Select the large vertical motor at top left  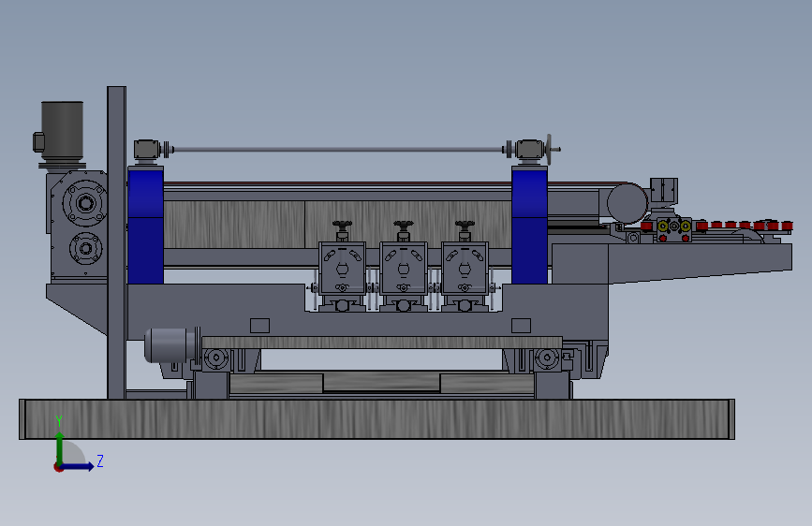(x=62, y=130)
